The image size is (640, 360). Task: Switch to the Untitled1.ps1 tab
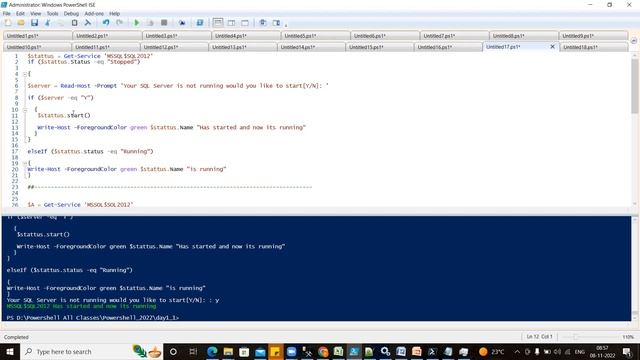coord(38,36)
